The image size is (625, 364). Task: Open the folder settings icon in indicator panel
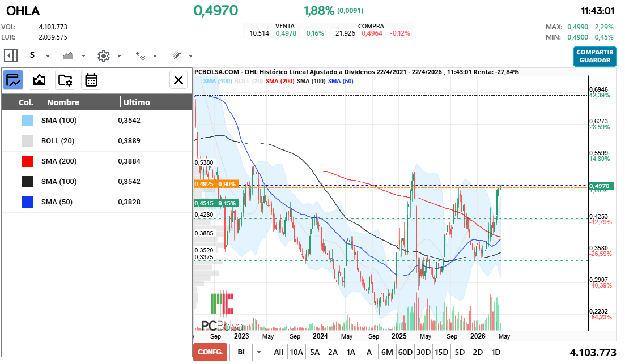coord(65,80)
